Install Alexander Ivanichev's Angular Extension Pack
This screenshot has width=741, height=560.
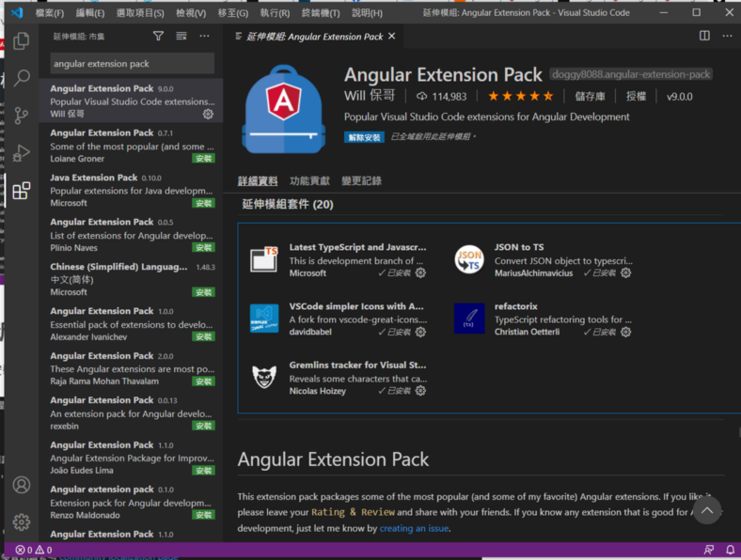pos(204,336)
